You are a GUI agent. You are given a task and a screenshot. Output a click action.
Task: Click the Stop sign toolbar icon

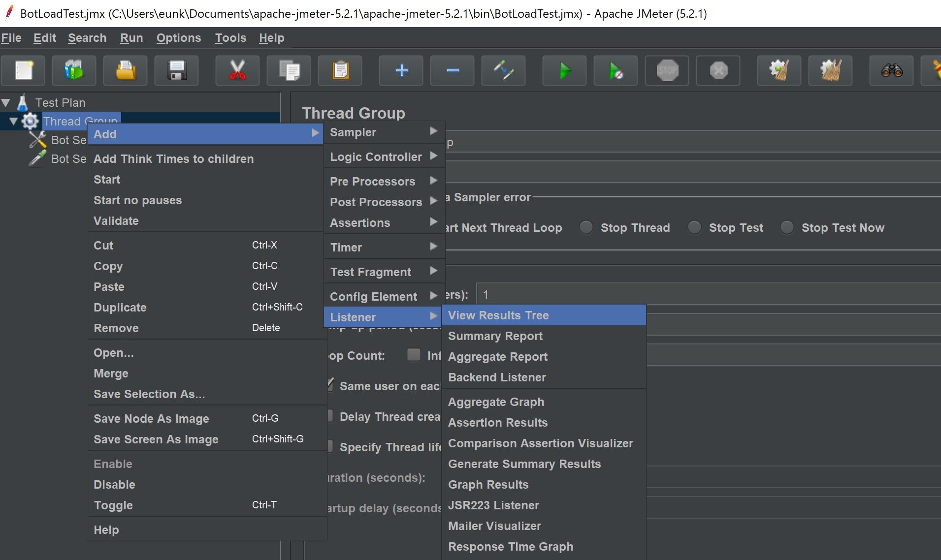click(667, 70)
